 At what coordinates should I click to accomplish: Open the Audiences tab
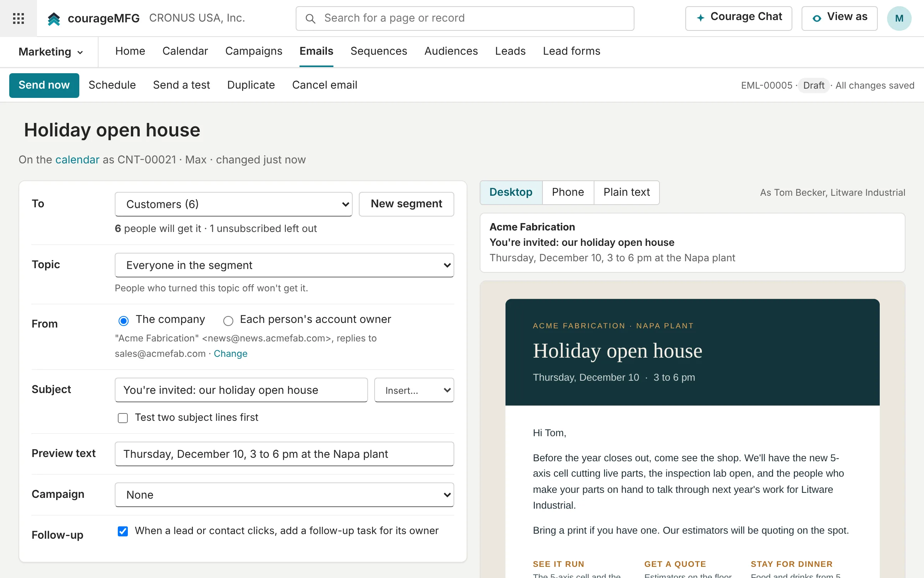click(451, 51)
